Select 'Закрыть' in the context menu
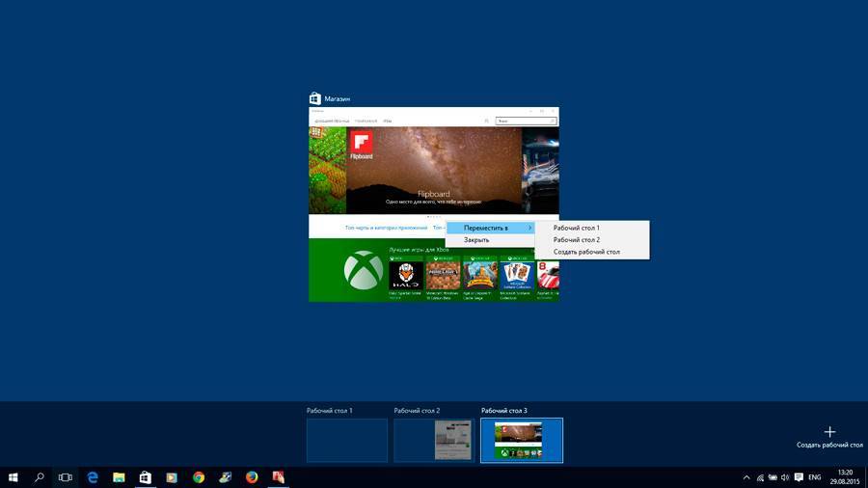This screenshot has width=868, height=488. tap(476, 240)
